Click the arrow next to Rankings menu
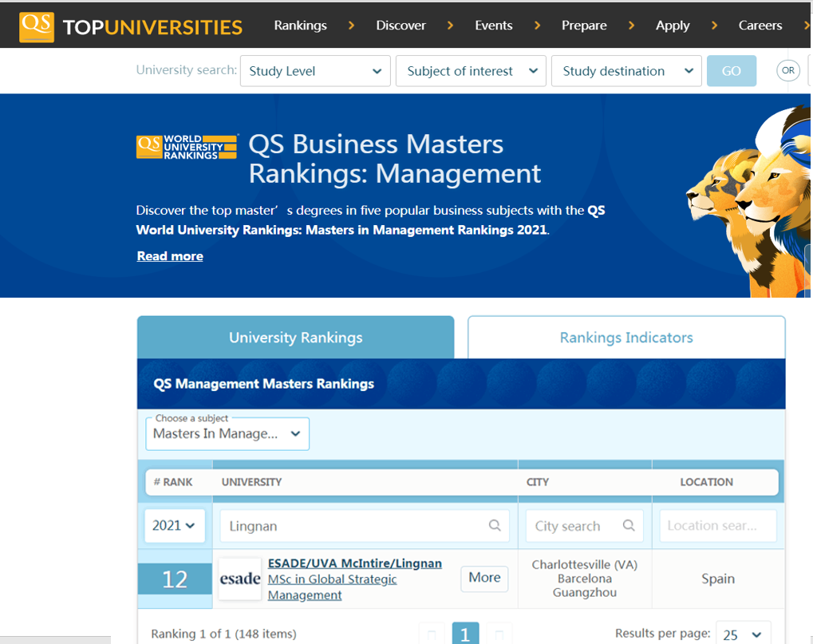Image resolution: width=813 pixels, height=644 pixels. (x=351, y=26)
